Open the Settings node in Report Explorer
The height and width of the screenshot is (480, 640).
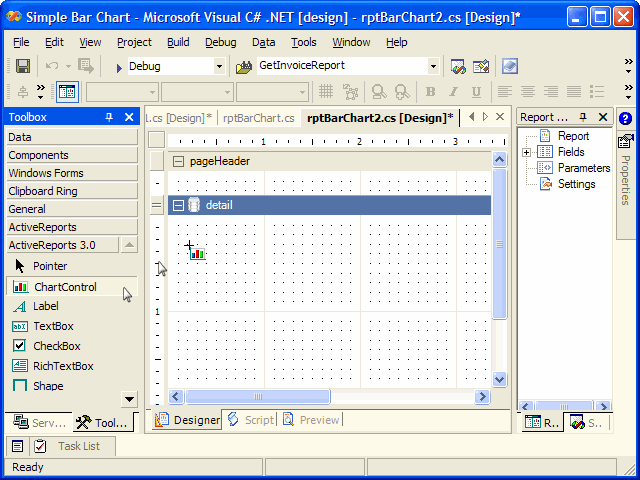coord(576,184)
